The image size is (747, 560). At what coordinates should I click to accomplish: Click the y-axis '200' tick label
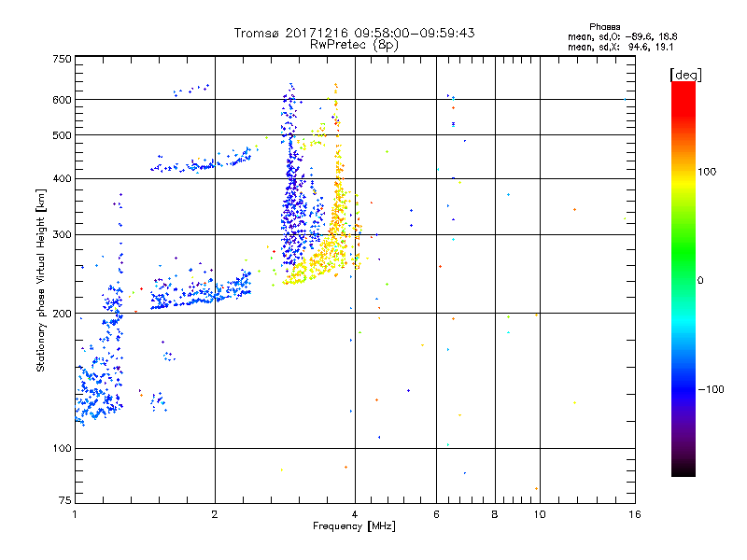(62, 314)
